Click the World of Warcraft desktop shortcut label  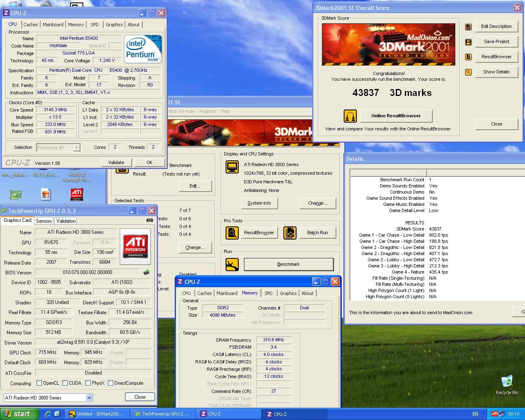tap(77, 177)
